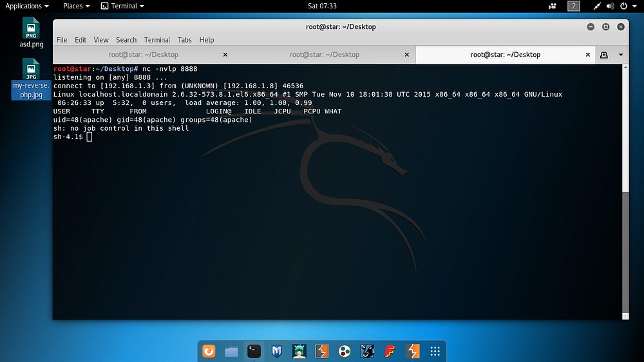Click the 'load average' uptime line

click(x=185, y=102)
